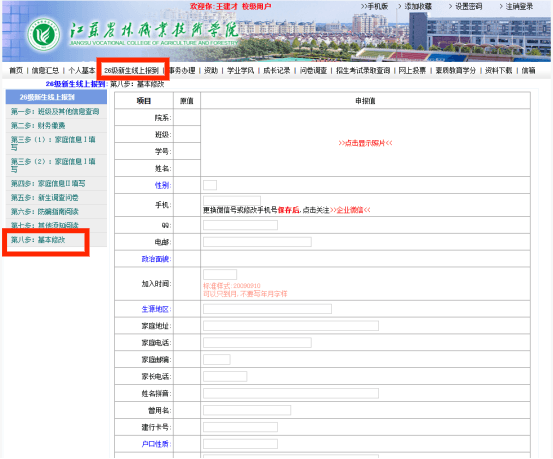Open 网上投票 in the navigation bar
Viewport: 553px width, 459px height.
coord(412,71)
